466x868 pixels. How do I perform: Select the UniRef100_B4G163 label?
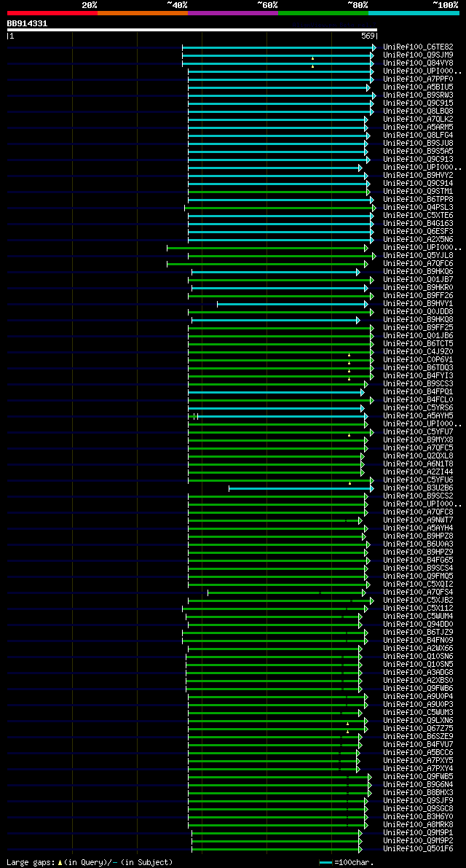coord(418,224)
